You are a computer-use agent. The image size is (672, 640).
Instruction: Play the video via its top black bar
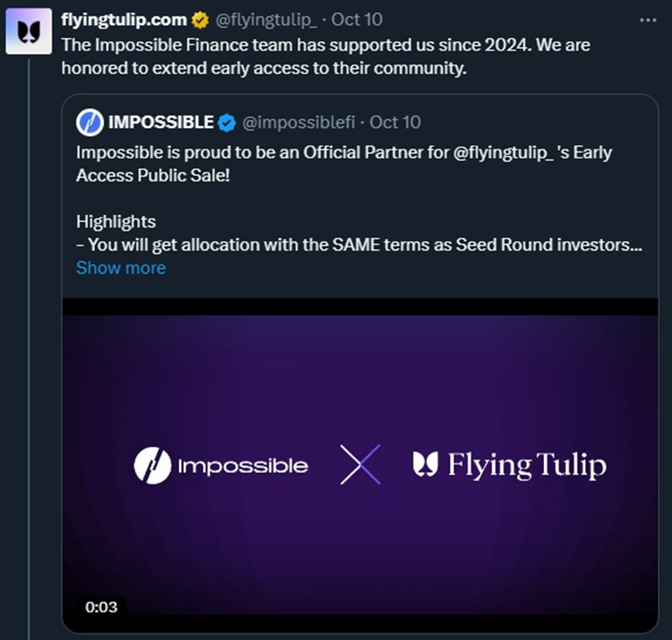click(x=359, y=307)
